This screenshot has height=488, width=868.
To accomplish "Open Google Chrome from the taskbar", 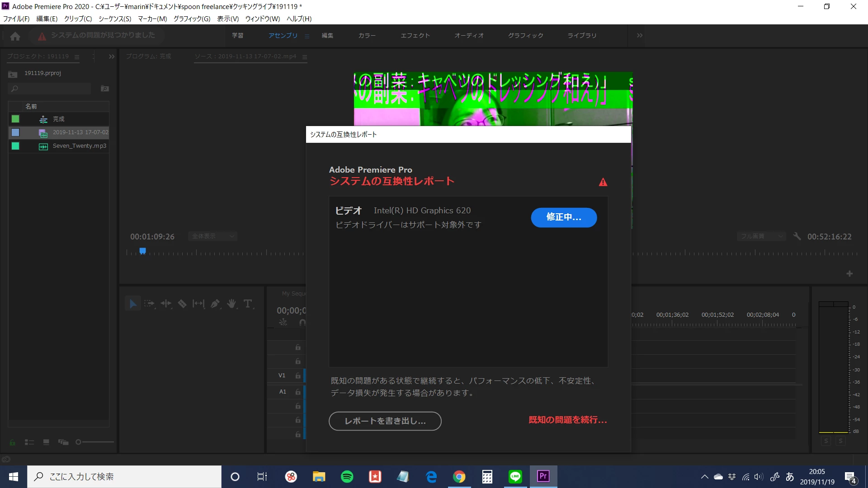I will tap(459, 477).
